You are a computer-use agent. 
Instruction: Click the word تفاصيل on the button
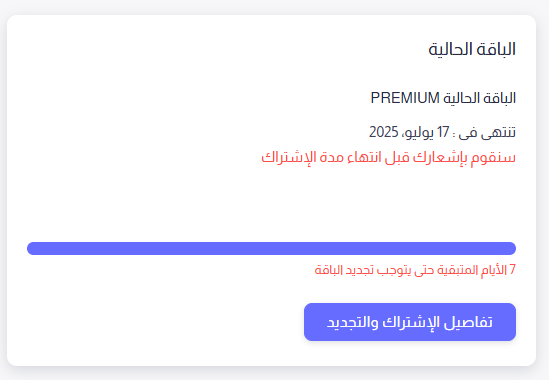click(x=468, y=322)
